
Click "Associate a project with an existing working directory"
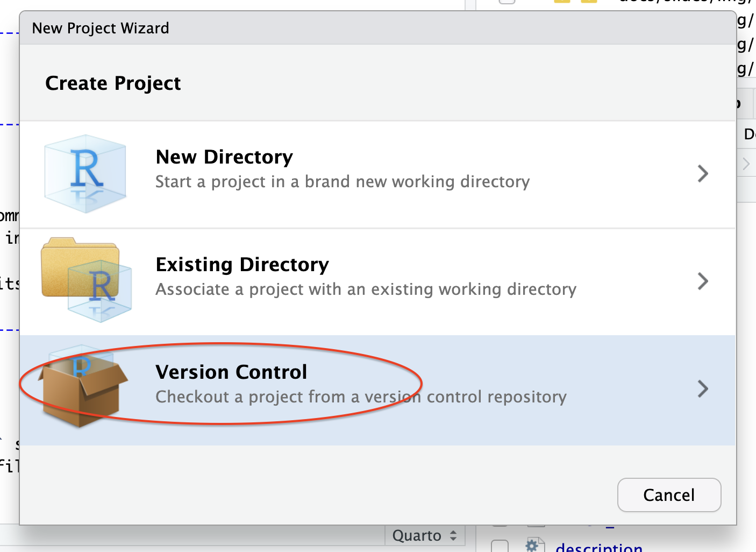tap(366, 289)
